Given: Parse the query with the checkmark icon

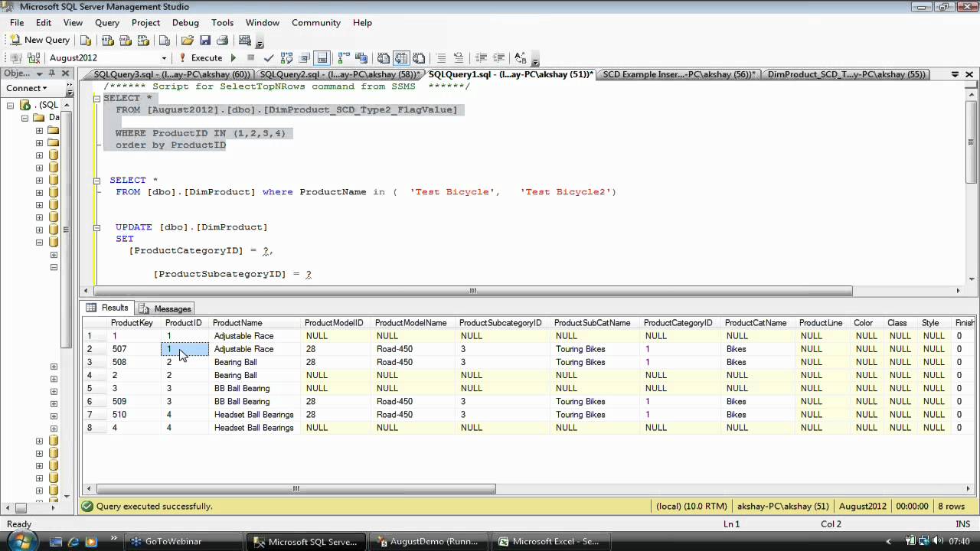Looking at the screenshot, I should click(269, 57).
